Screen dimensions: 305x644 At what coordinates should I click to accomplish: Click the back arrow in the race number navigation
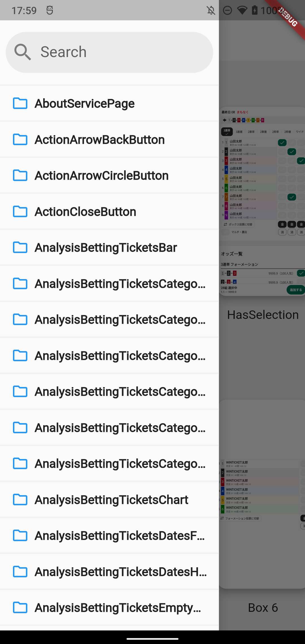pyautogui.click(x=225, y=120)
